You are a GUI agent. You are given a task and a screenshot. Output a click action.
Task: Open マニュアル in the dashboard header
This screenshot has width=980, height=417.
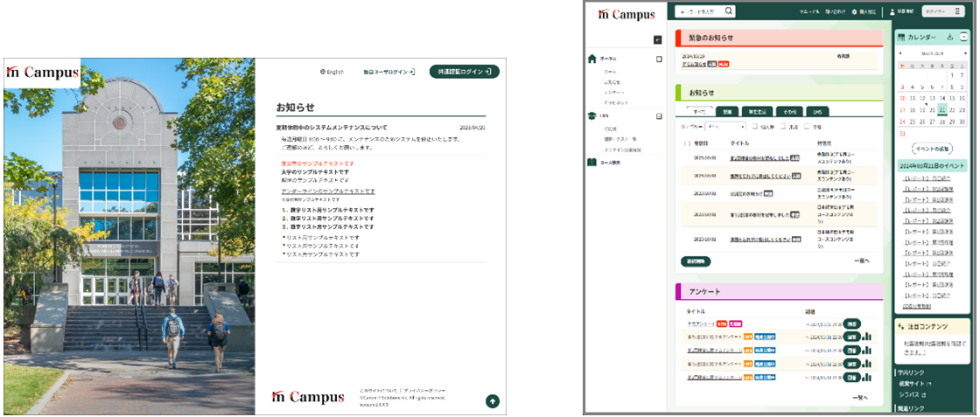(809, 12)
